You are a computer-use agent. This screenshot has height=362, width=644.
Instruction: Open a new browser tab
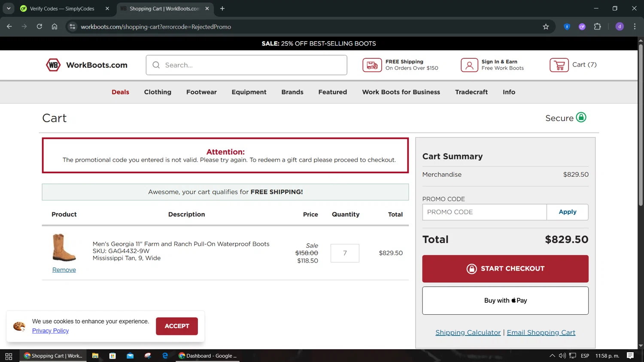pos(222,9)
